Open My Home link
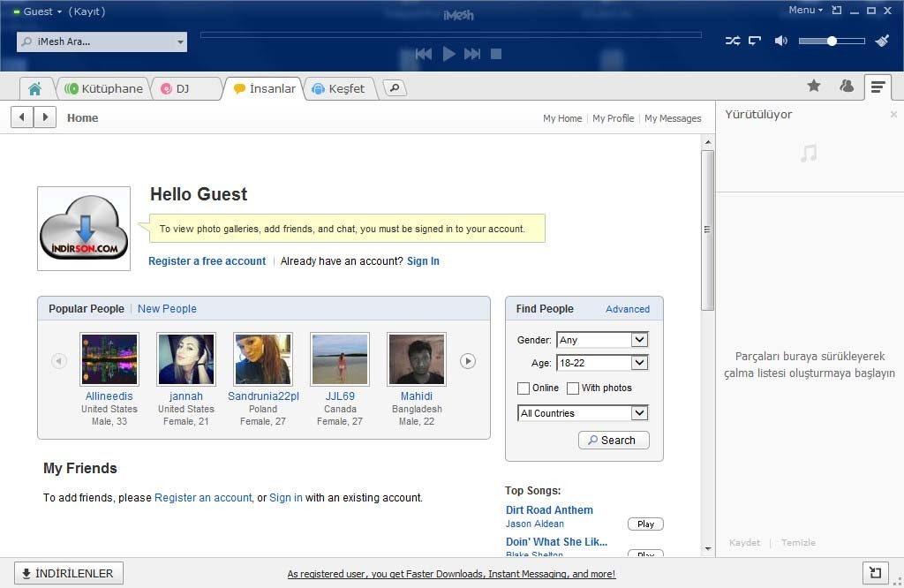The width and height of the screenshot is (904, 588). 562,118
